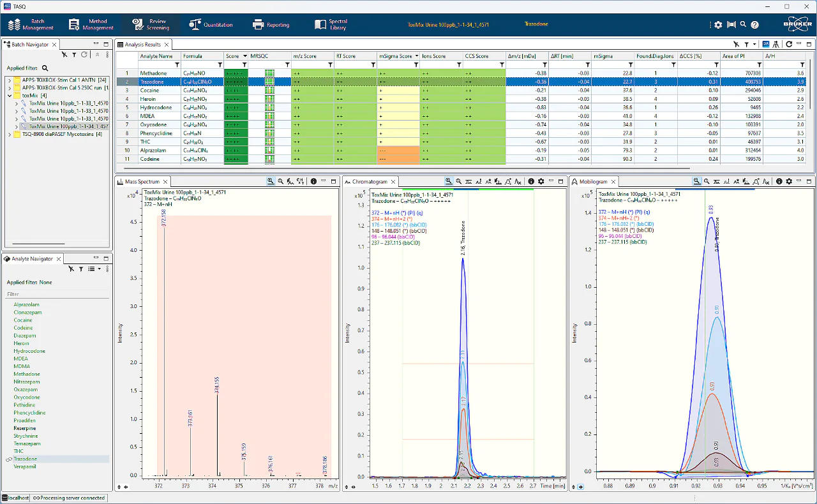The height and width of the screenshot is (504, 817).
Task: Open Mobilogram panel settings gear
Action: click(789, 182)
